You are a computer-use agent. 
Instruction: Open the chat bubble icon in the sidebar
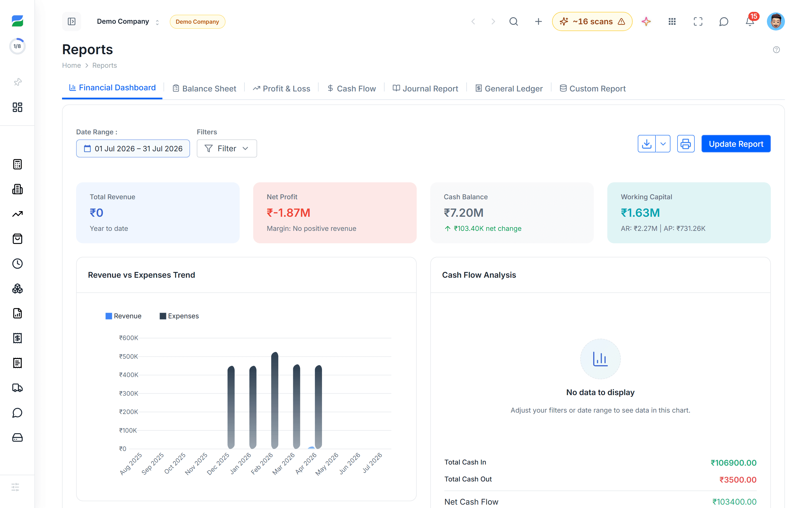[17, 413]
